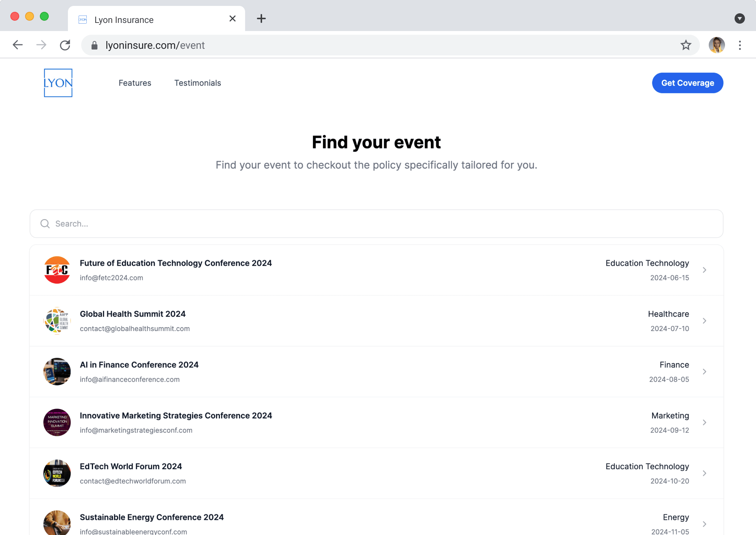
Task: Expand Future of Education Technology Conference chevron
Action: 704,270
